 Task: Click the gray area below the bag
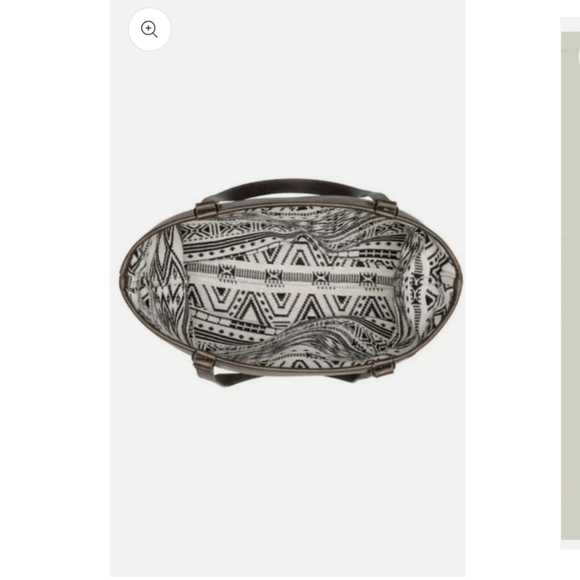287,481
